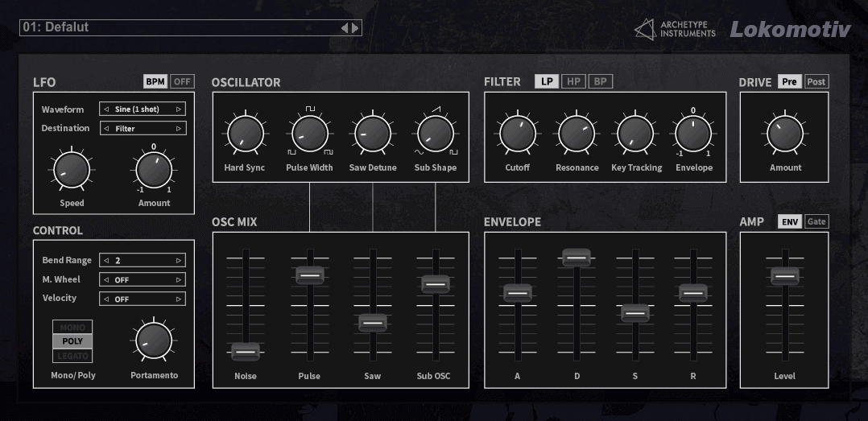868x421 pixels.
Task: Select the next LFO waveform arrow
Action: (178, 109)
